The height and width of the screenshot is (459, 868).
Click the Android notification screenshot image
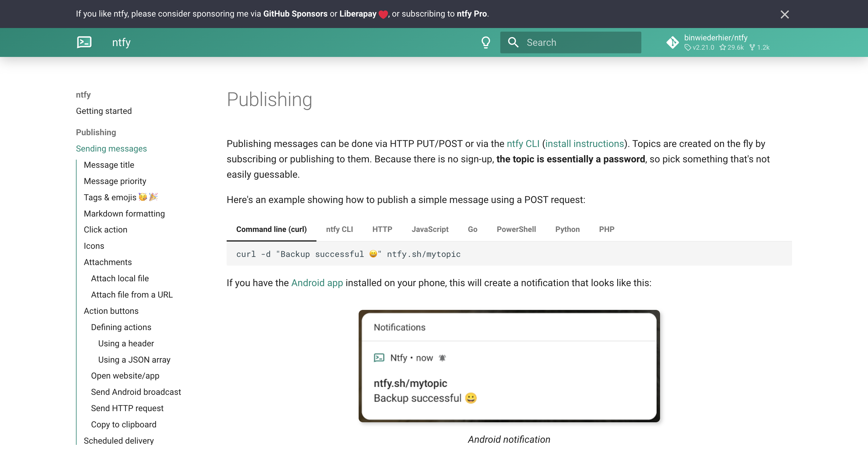click(x=509, y=366)
